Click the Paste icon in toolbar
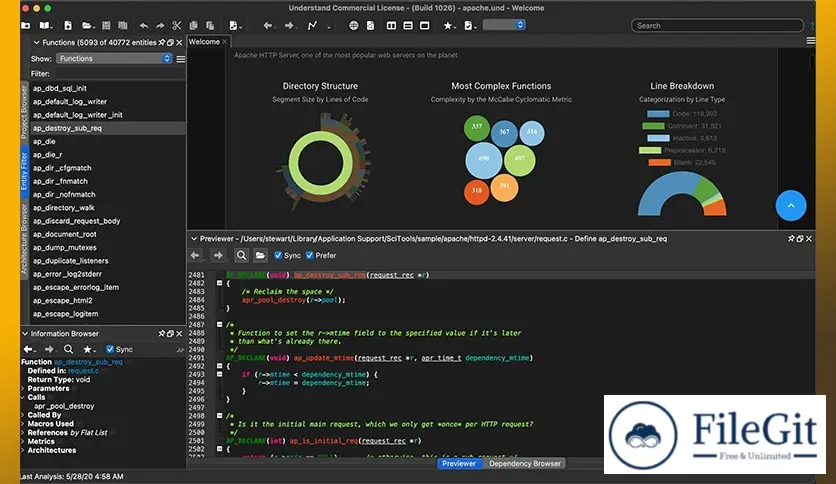The height and width of the screenshot is (484, 836). [x=210, y=26]
